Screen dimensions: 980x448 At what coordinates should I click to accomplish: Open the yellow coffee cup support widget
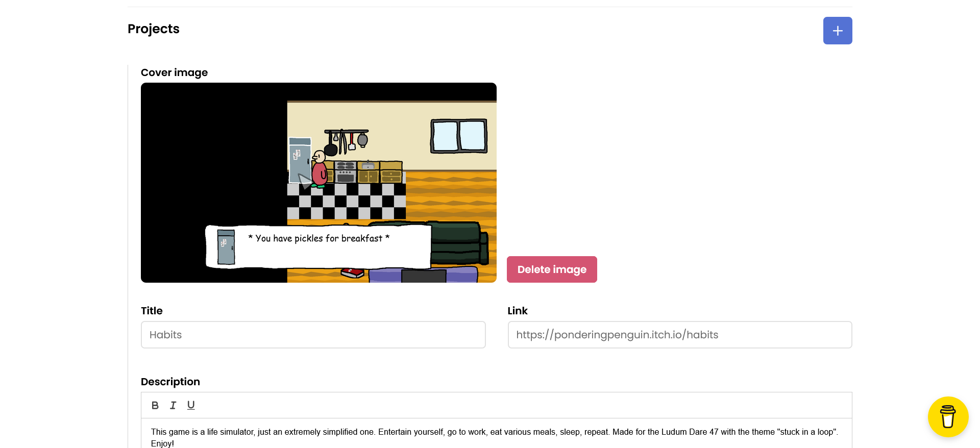(x=948, y=417)
